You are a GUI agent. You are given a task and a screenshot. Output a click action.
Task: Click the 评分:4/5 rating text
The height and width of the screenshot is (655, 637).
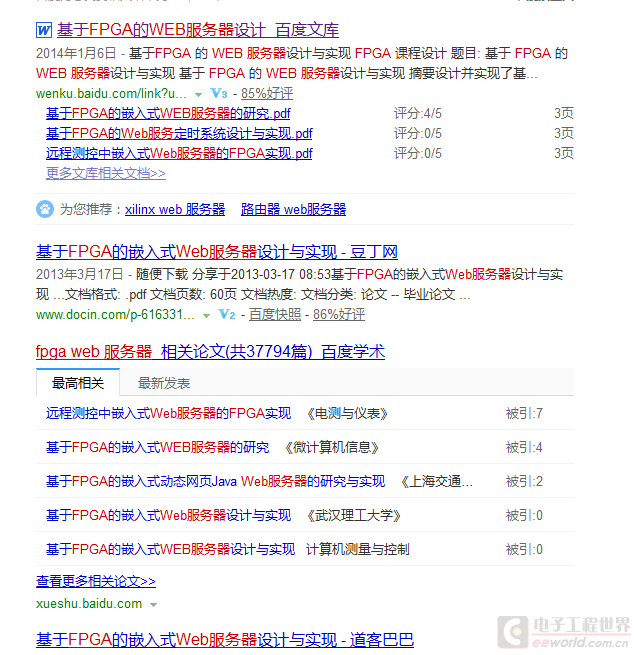[x=418, y=113]
